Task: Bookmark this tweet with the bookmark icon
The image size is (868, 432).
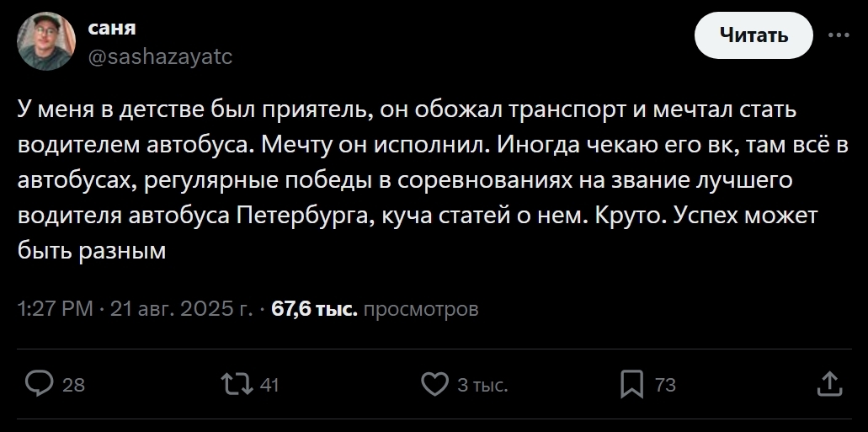Action: 631,385
